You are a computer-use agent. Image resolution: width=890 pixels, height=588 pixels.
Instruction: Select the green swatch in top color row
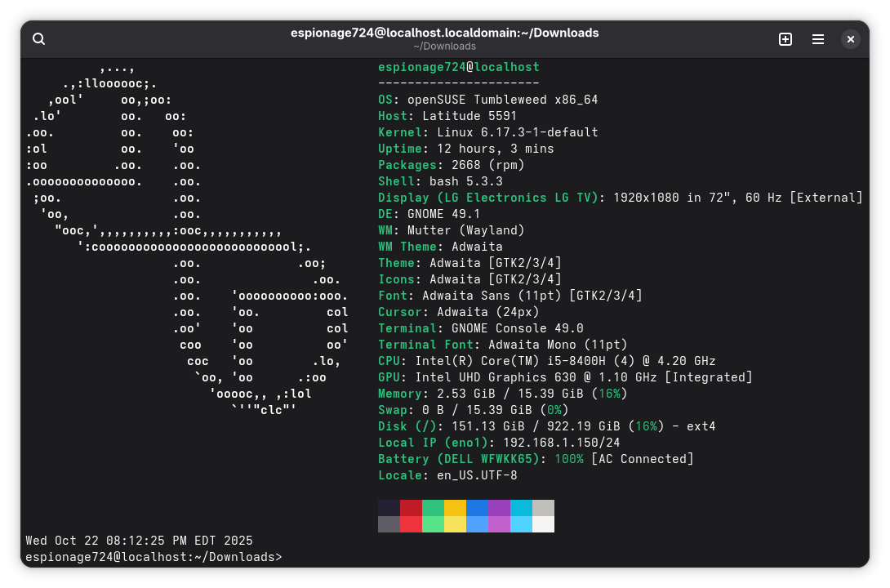click(433, 508)
